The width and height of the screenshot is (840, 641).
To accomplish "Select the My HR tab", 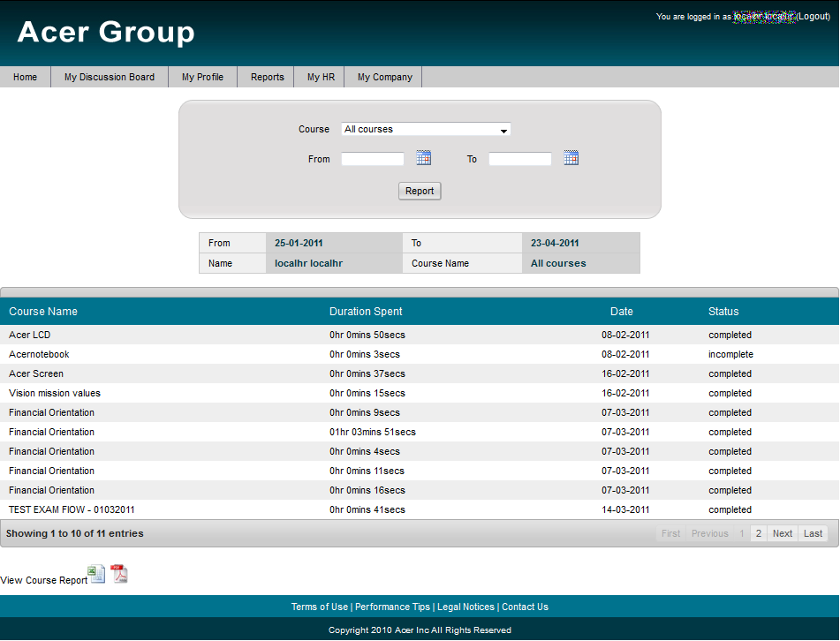I will [x=321, y=78].
